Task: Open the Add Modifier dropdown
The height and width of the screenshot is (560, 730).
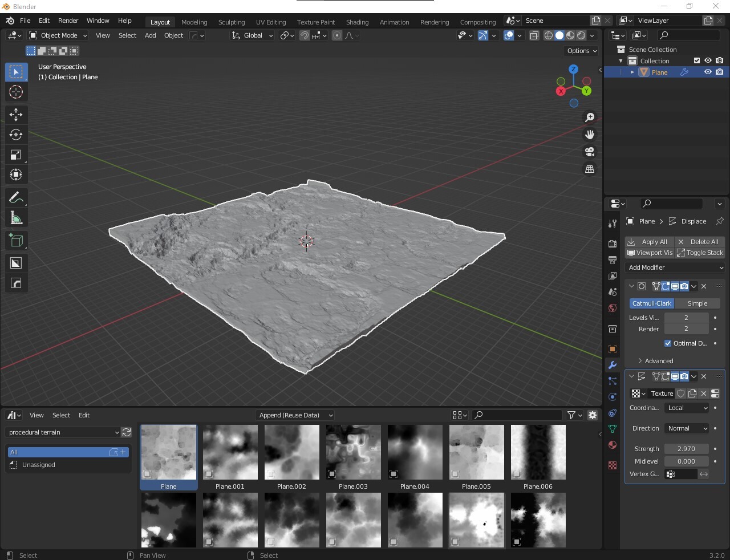Action: point(675,267)
